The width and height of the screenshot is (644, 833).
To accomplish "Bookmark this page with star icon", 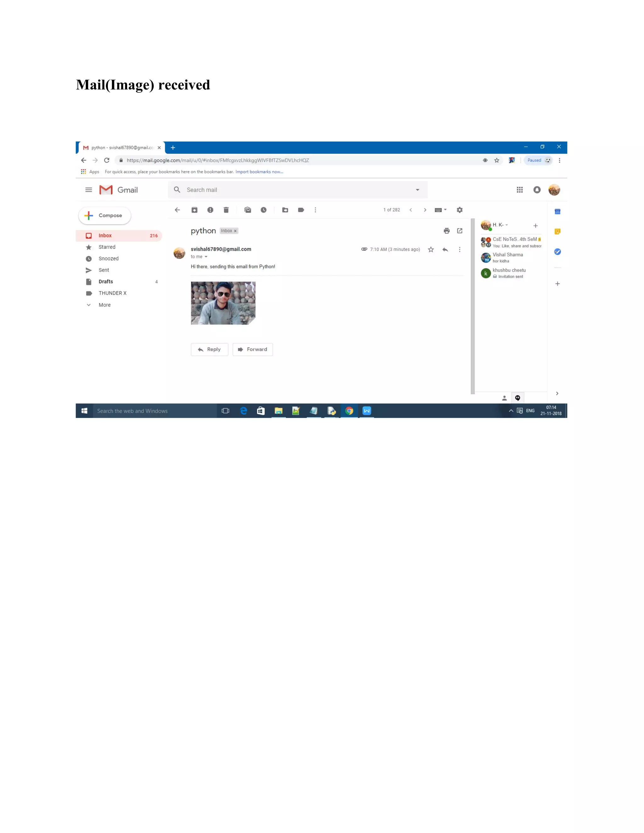I will (497, 160).
